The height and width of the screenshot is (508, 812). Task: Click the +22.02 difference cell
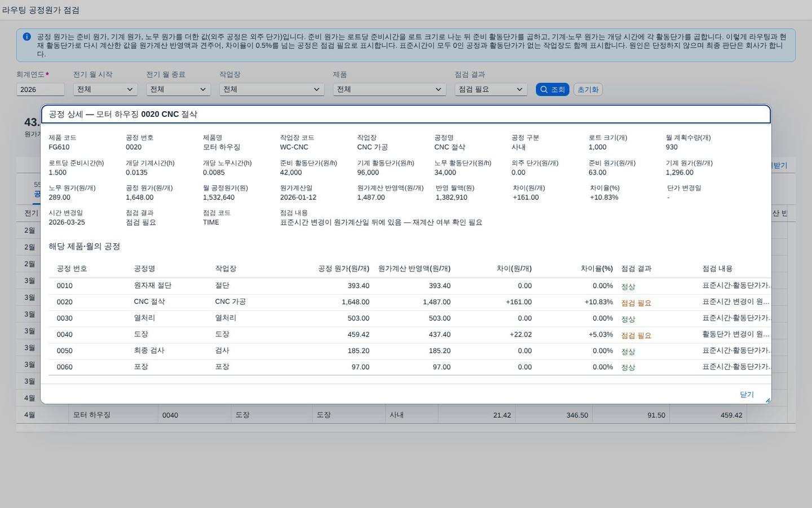pos(520,335)
